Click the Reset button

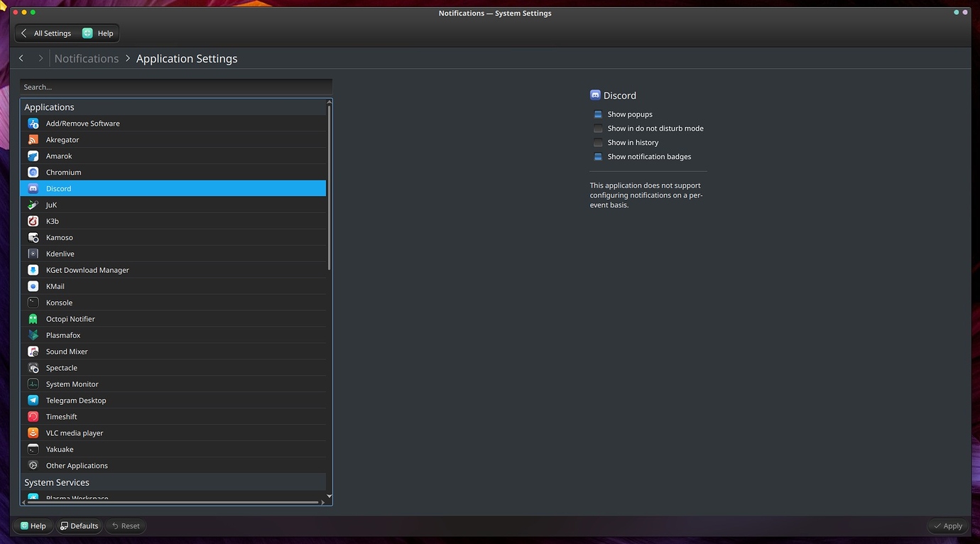(x=126, y=526)
